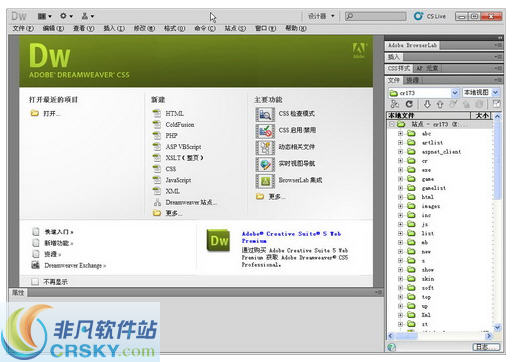This screenshot has width=514, height=362.
Task: Open the 文件(F) menu
Action: point(23,28)
